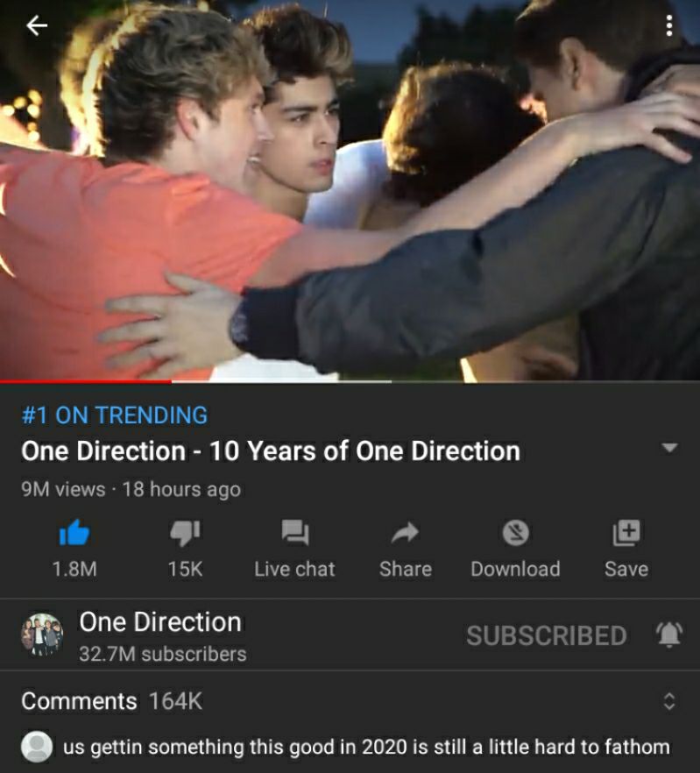Tap the thumbs down dislike icon
The height and width of the screenshot is (773, 700).
[x=186, y=533]
